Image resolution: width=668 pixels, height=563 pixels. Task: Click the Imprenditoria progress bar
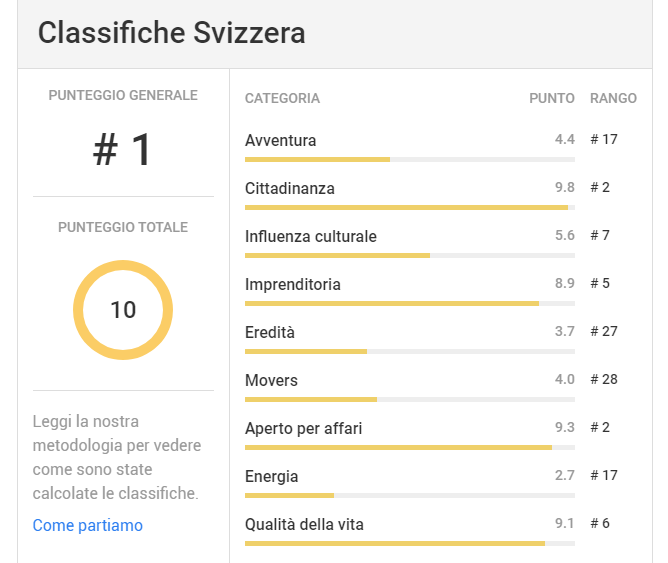pos(410,304)
